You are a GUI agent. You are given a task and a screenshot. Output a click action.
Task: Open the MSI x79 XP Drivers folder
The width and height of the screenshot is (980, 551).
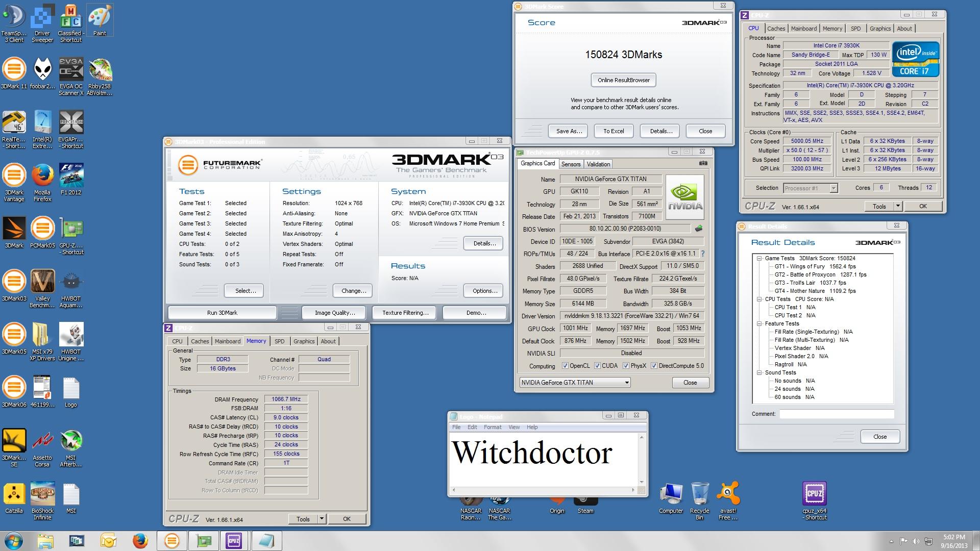41,342
